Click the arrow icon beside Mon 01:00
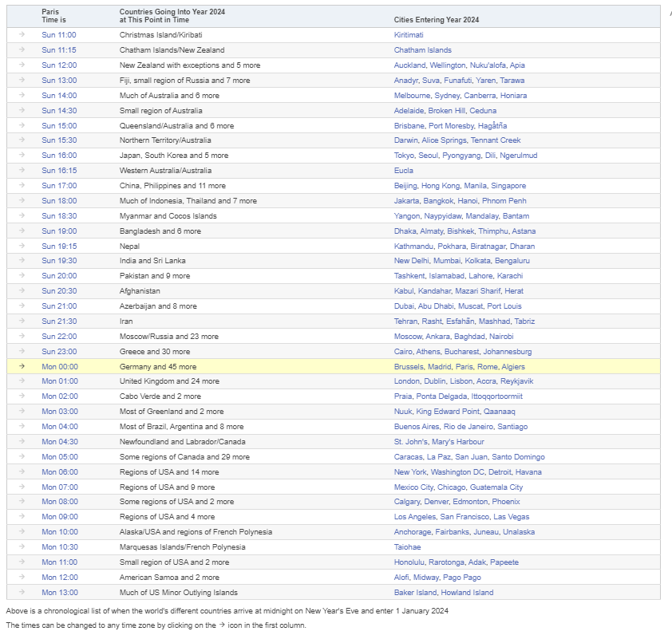672x635 pixels. tap(22, 381)
